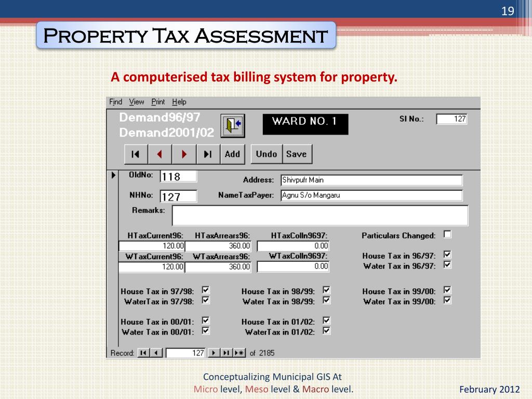Click the Save button
This screenshot has width=532, height=399.
click(297, 154)
